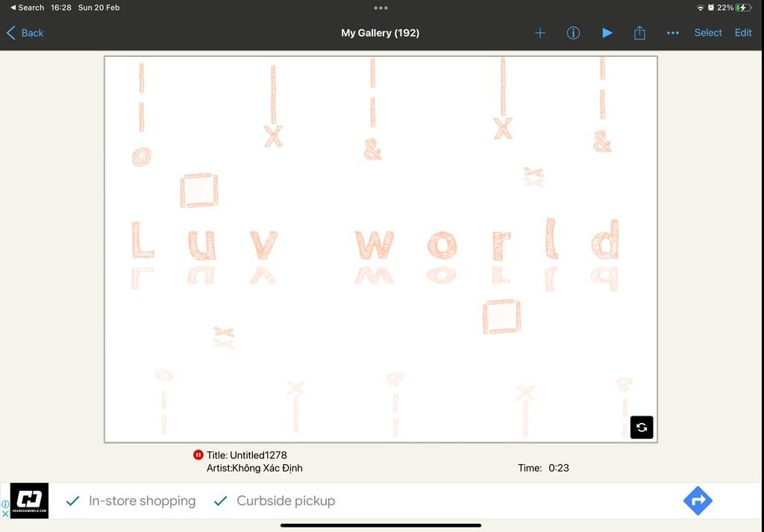Viewport: 764px width, 532px height.
Task: Close the ad with the X icon
Action: (x=5, y=513)
